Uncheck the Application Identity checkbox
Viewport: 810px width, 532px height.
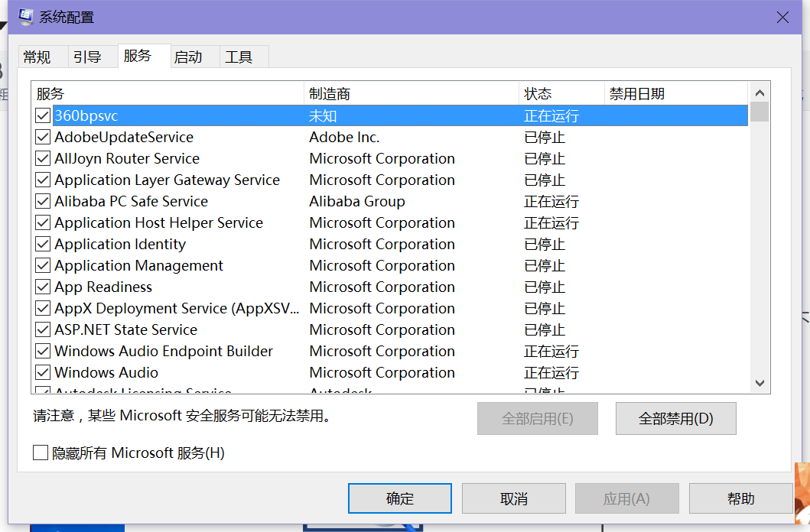point(43,244)
